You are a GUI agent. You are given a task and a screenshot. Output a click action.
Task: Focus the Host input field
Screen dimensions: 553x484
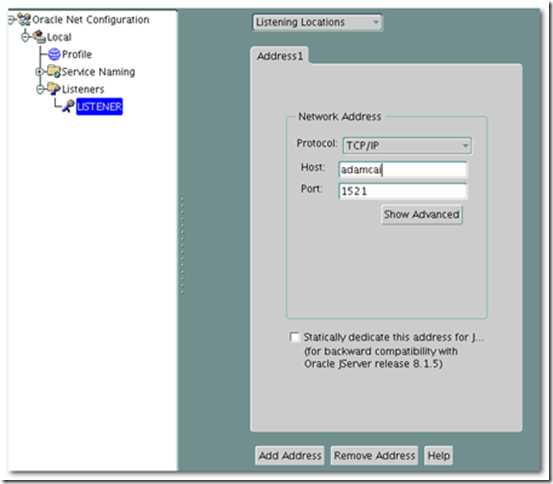[x=403, y=170]
